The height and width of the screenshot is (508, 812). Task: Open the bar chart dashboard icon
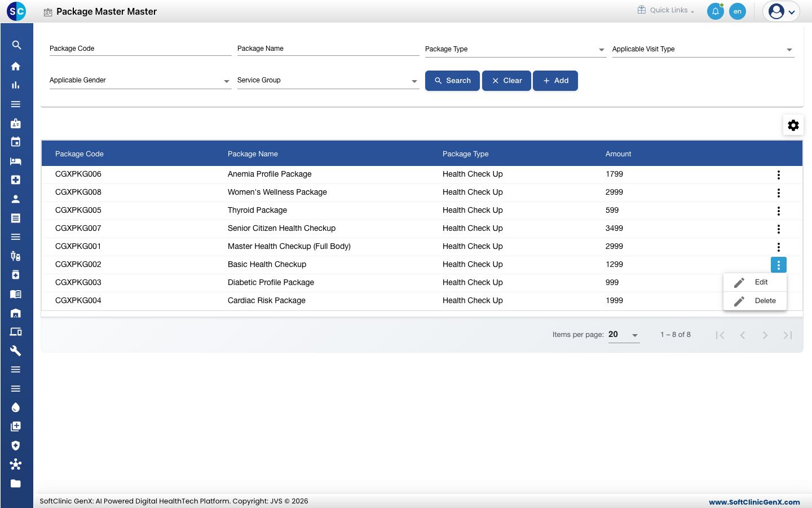pos(16,85)
